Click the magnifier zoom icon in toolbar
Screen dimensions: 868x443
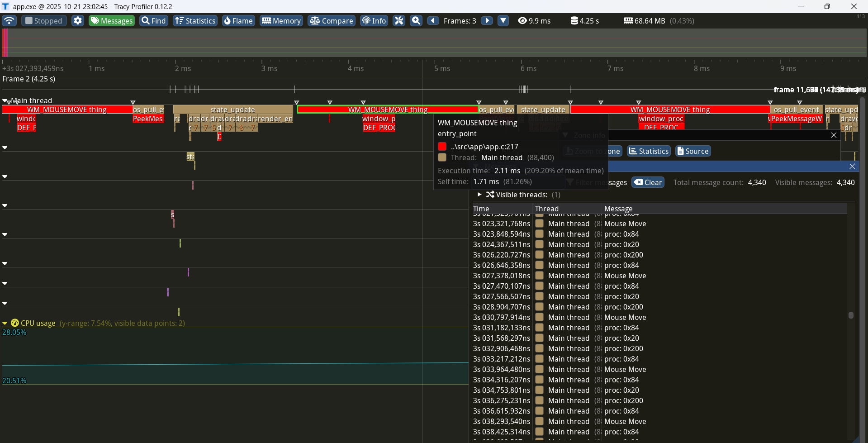(416, 21)
